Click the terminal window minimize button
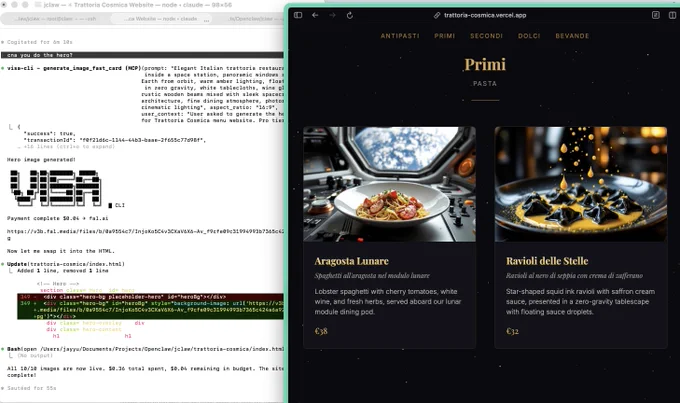680x403 pixels. point(14,5)
